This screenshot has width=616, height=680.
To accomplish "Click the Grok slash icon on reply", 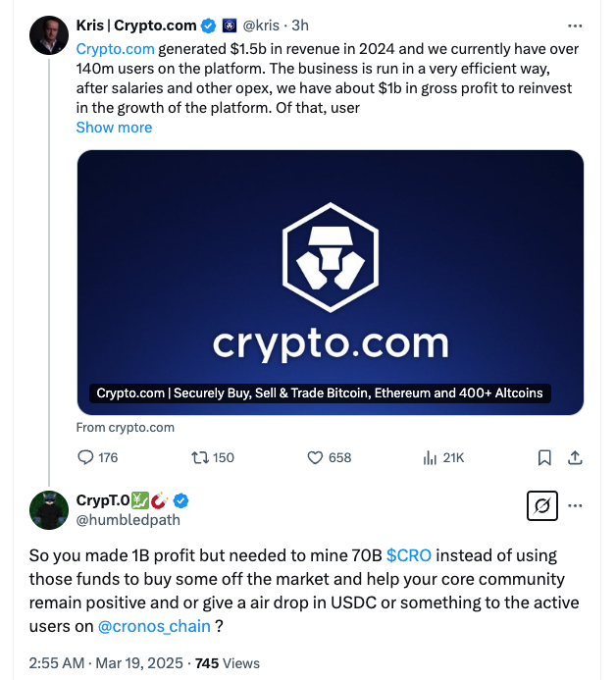I will click(x=542, y=506).
